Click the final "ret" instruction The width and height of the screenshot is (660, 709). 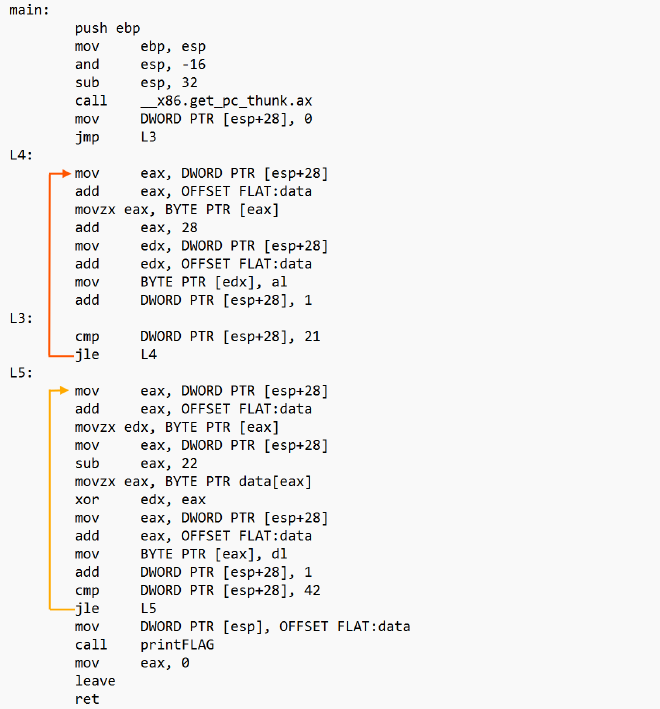87,699
